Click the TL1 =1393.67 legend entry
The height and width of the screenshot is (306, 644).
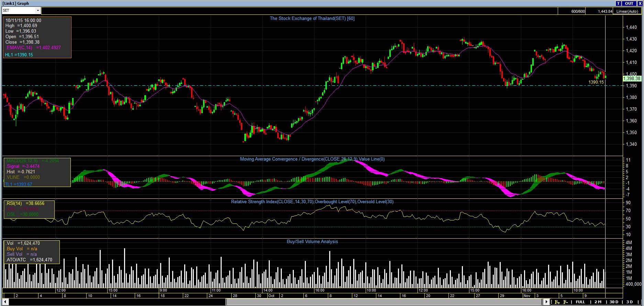pos(19,185)
